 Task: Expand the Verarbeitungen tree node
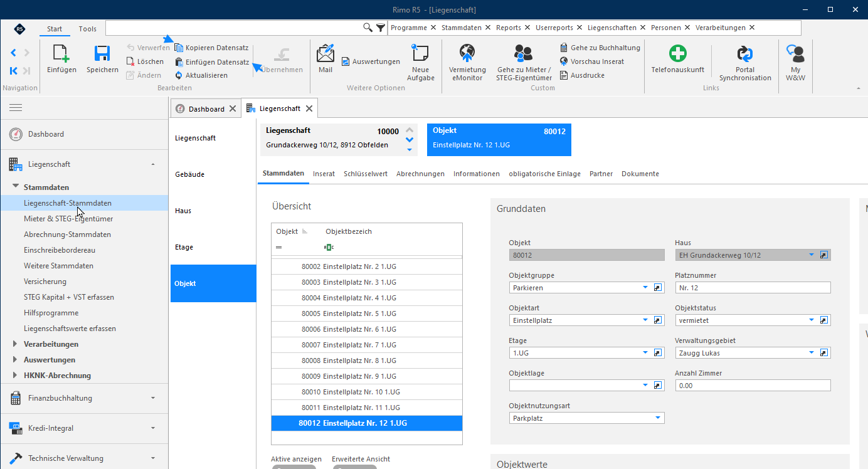click(16, 344)
